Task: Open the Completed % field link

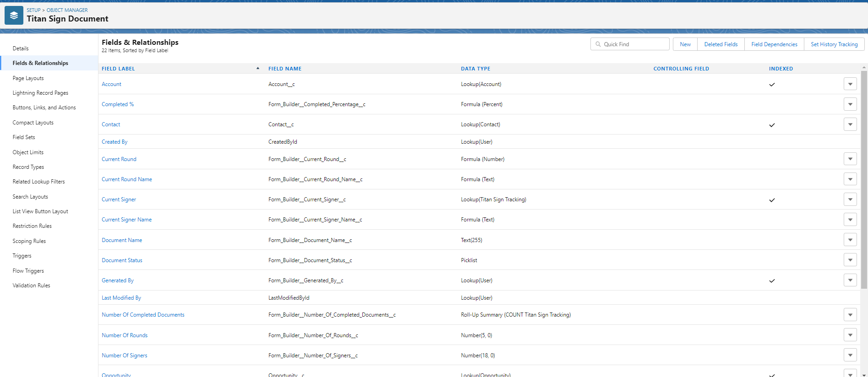Action: point(118,104)
